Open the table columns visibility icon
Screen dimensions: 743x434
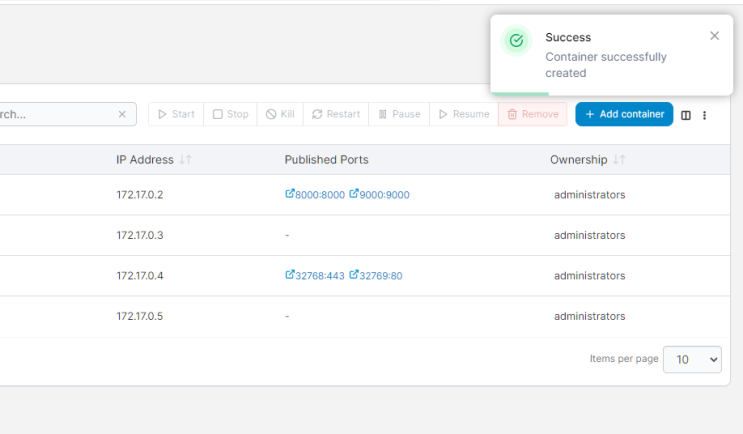point(686,115)
